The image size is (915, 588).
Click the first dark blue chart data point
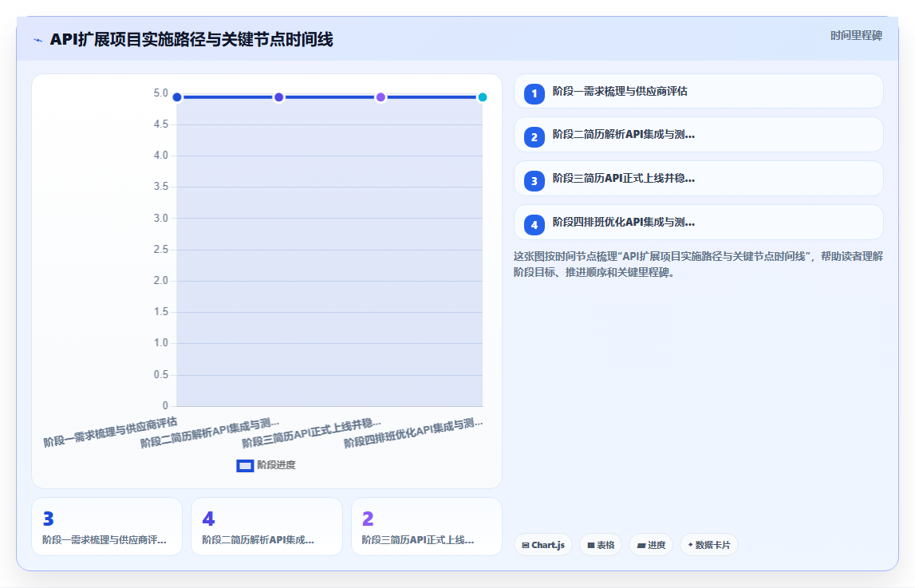tap(177, 97)
